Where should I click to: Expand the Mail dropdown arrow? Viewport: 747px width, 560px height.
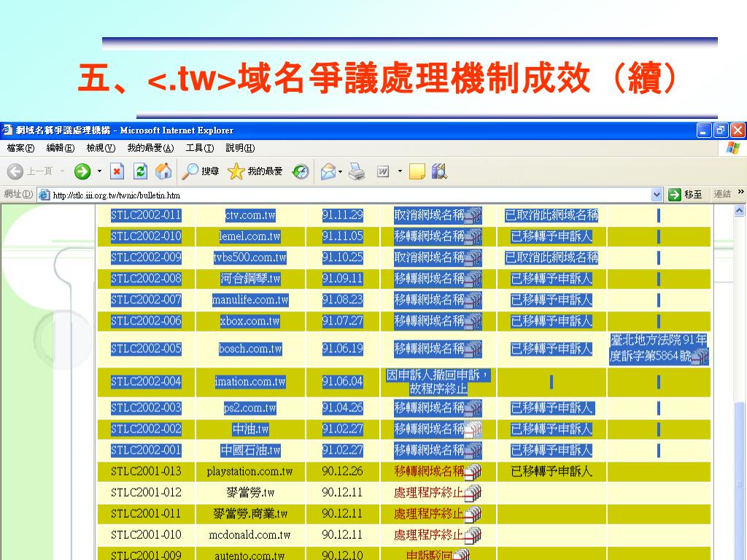(340, 171)
